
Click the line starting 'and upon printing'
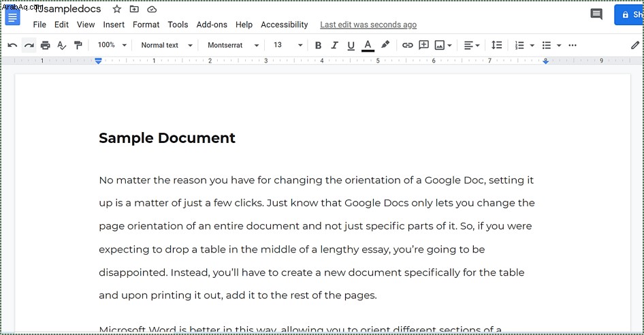click(x=238, y=295)
